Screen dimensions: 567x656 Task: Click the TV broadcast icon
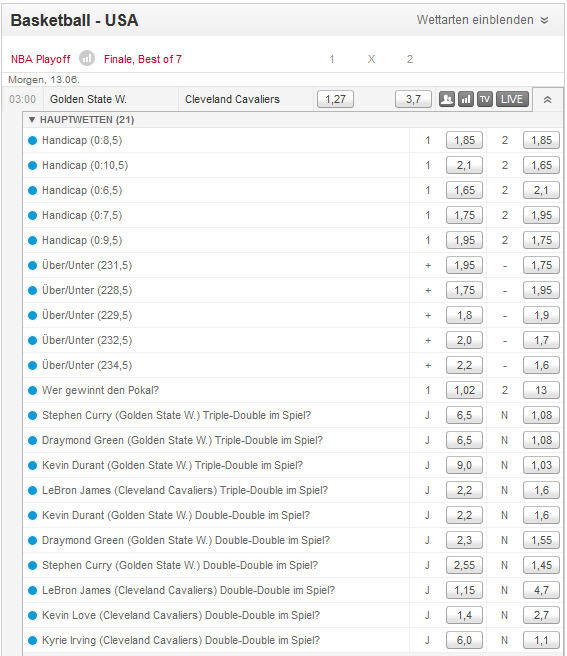click(485, 100)
